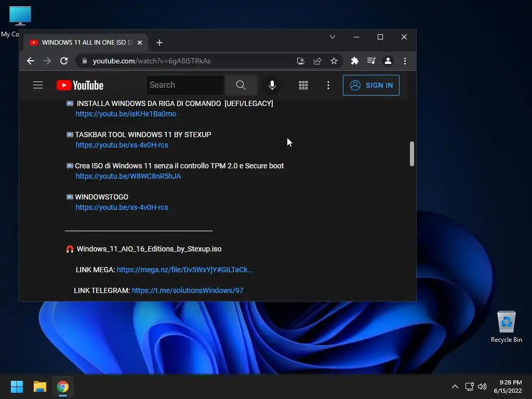This screenshot has height=399, width=532.
Task: Click the YouTube search magnifier button
Action: [241, 85]
